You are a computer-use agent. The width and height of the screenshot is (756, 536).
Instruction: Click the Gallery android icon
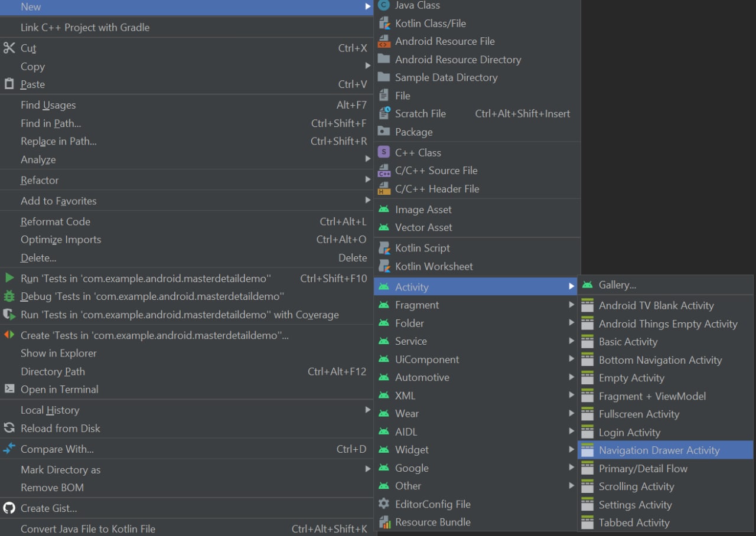pyautogui.click(x=587, y=285)
